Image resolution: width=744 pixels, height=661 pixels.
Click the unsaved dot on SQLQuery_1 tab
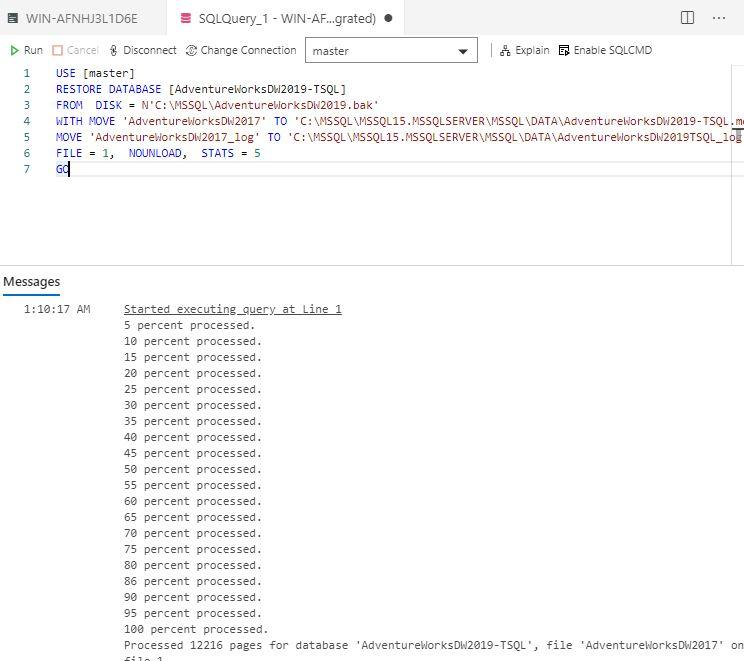pos(388,18)
